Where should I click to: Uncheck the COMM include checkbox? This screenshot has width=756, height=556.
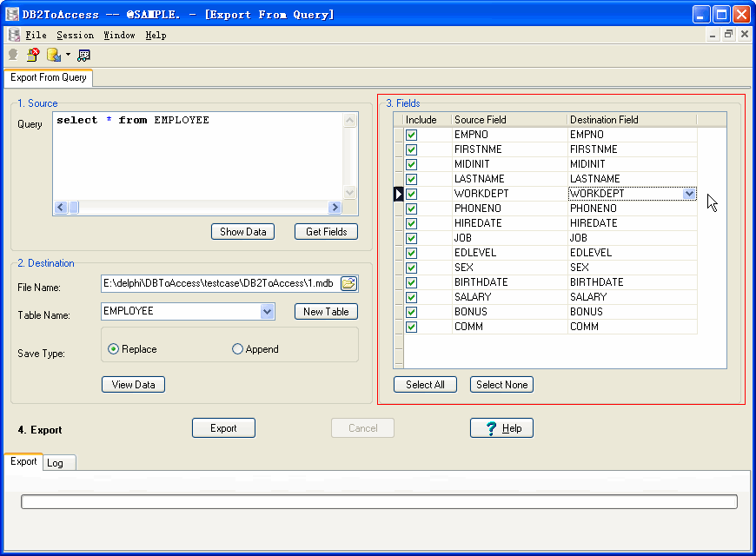click(x=411, y=327)
